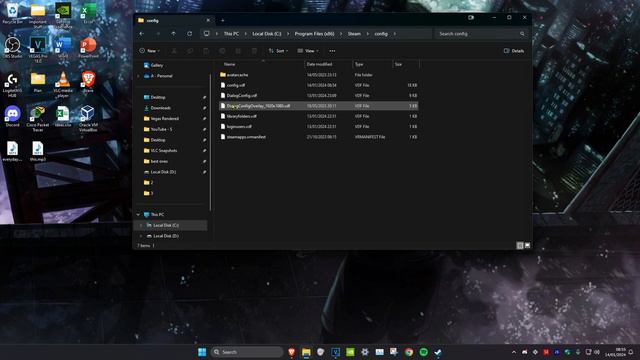Jump to Steam breadcrumb
Screen dimensions: 640x360
click(354, 34)
